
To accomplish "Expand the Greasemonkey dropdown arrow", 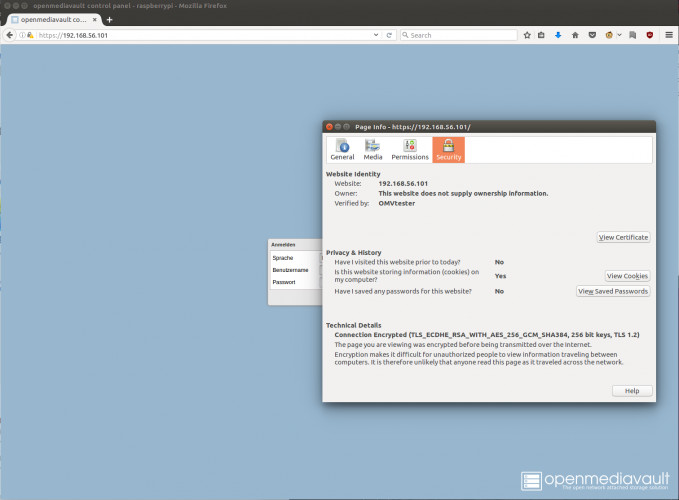I will 619,35.
